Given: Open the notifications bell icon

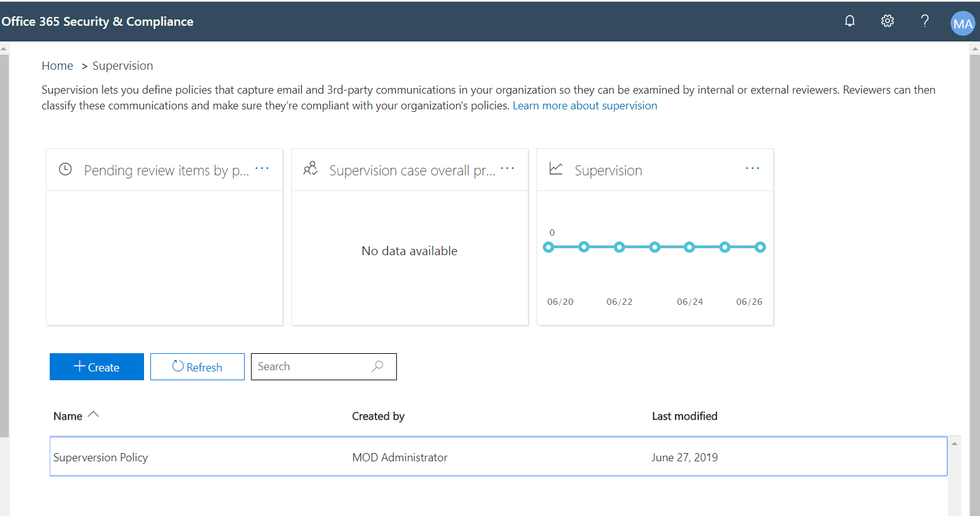Looking at the screenshot, I should point(849,21).
